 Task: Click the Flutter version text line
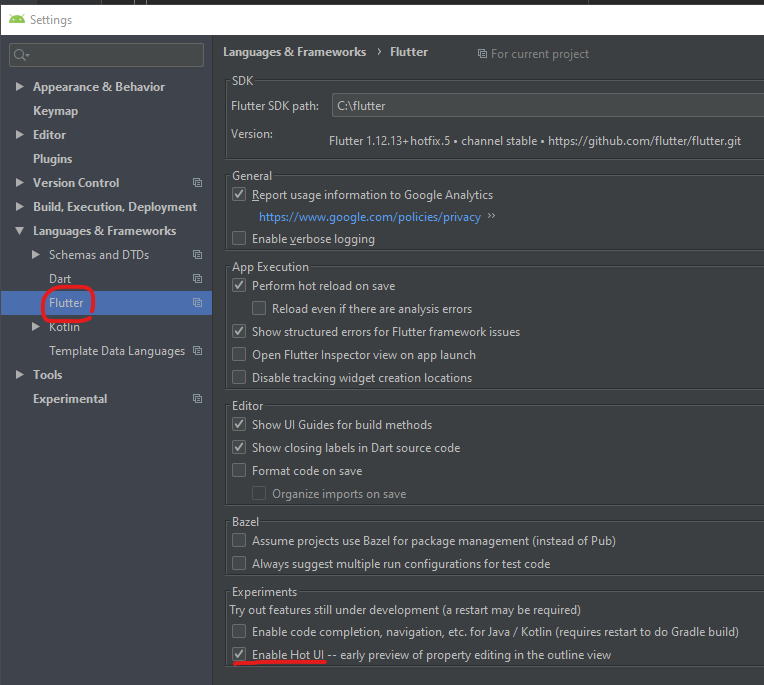(535, 141)
